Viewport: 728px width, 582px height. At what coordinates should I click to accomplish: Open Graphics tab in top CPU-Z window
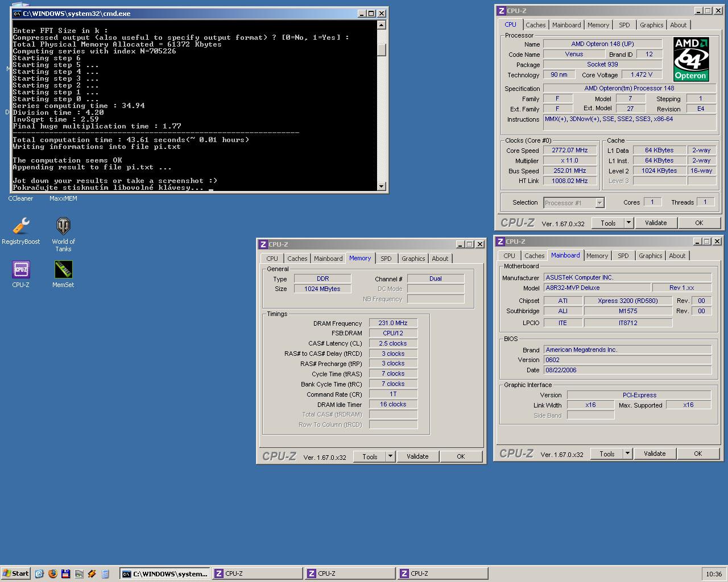point(651,25)
